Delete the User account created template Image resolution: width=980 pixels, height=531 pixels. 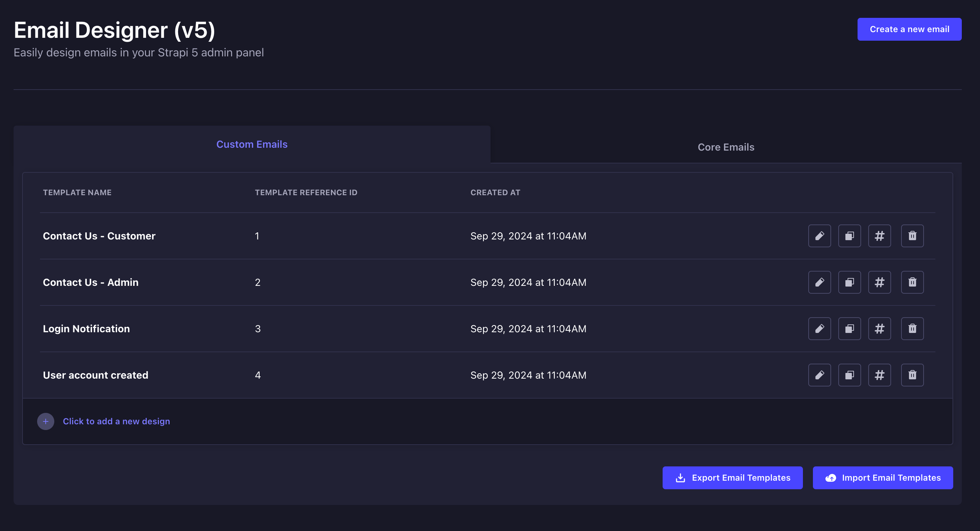click(x=912, y=375)
